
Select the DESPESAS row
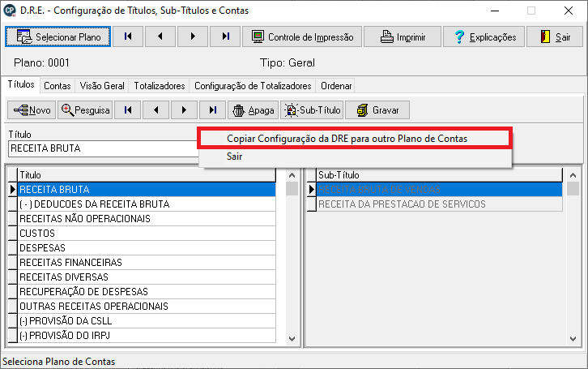pyautogui.click(x=147, y=248)
